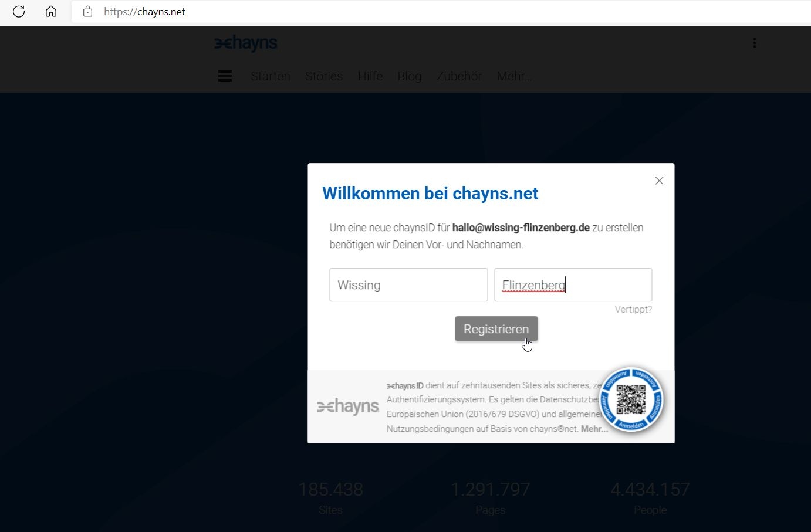Click the Vertippt? link
Image resolution: width=811 pixels, height=532 pixels.
[x=633, y=309]
